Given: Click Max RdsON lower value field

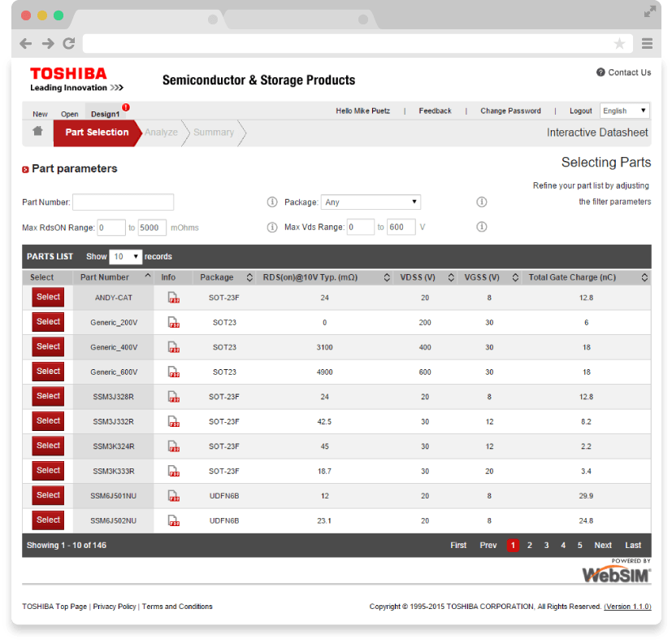Looking at the screenshot, I should [x=111, y=227].
